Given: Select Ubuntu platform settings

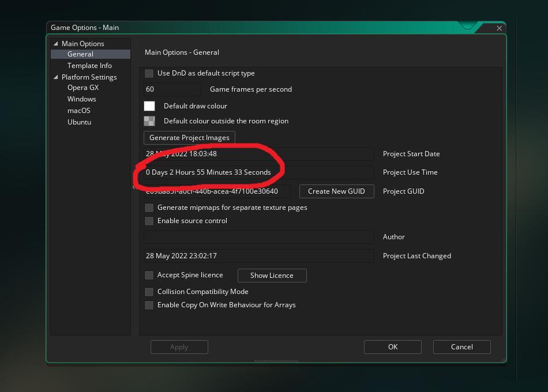Looking at the screenshot, I should (x=79, y=122).
